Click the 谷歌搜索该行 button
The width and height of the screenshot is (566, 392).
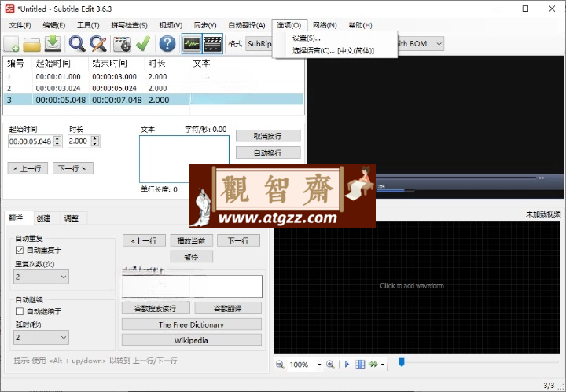point(156,308)
